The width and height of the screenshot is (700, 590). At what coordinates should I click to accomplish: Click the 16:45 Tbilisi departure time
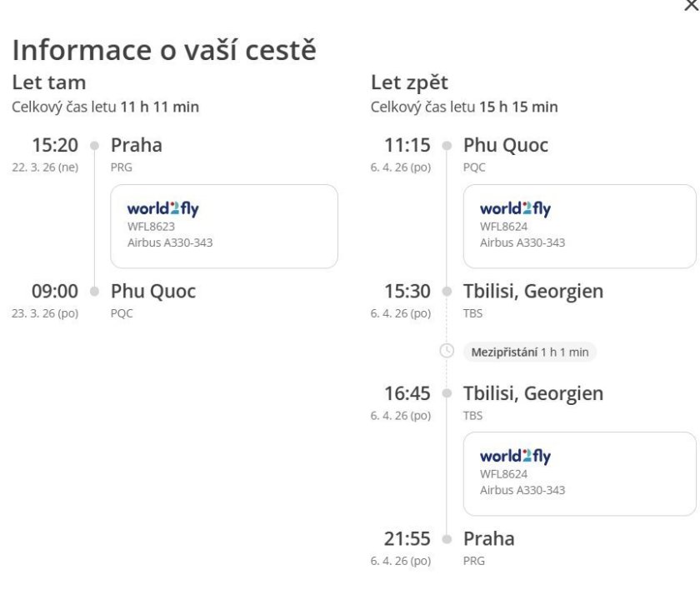pyautogui.click(x=407, y=393)
